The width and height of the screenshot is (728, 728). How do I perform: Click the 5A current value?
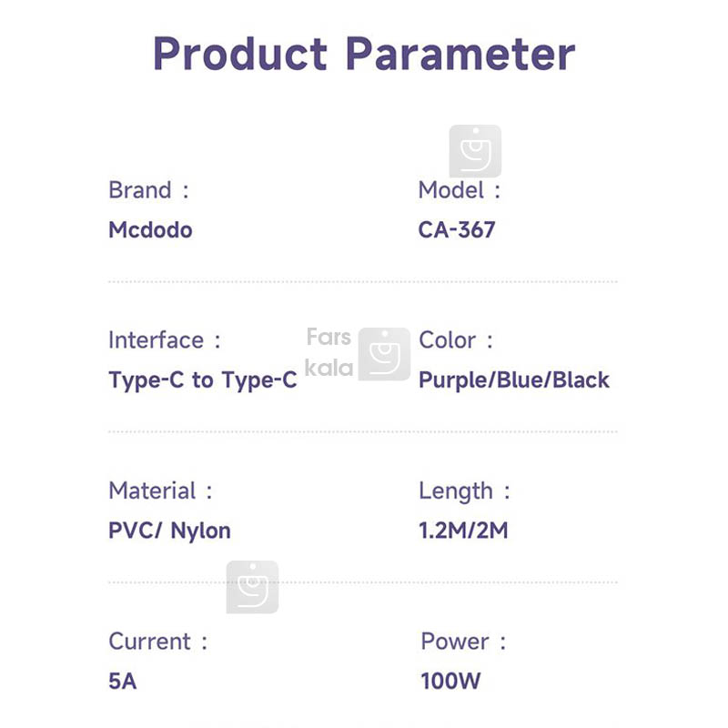[x=122, y=681]
